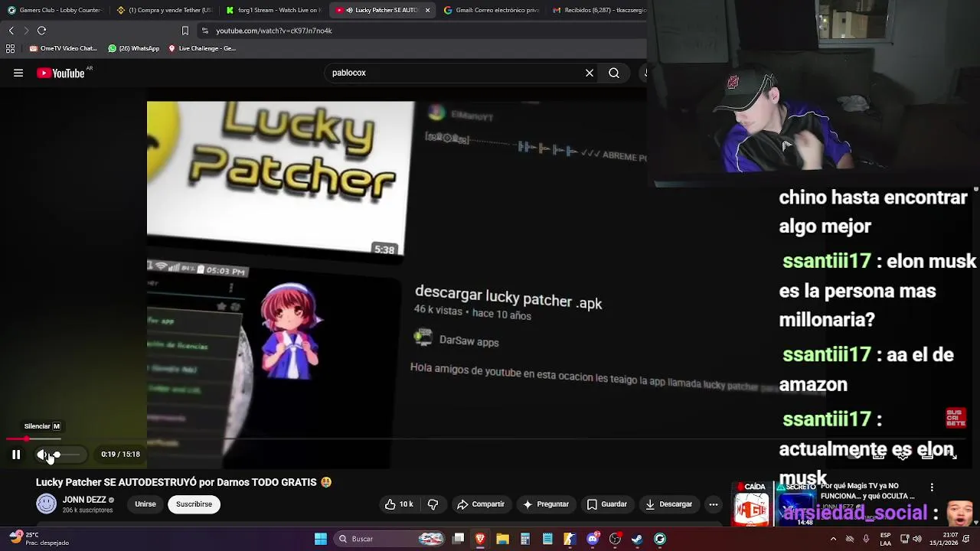Open the Discord taskbar icon
Screen dimensions: 980x551
tap(593, 539)
